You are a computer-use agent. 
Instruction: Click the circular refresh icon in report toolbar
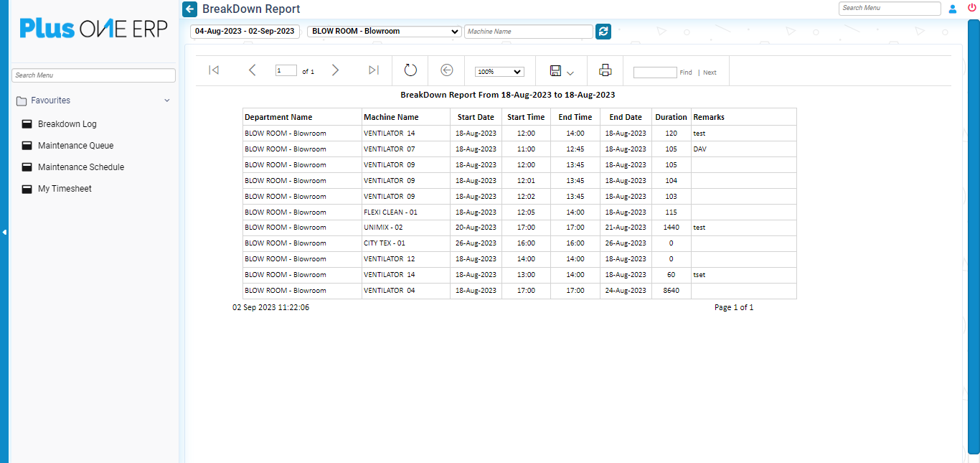[x=410, y=70]
